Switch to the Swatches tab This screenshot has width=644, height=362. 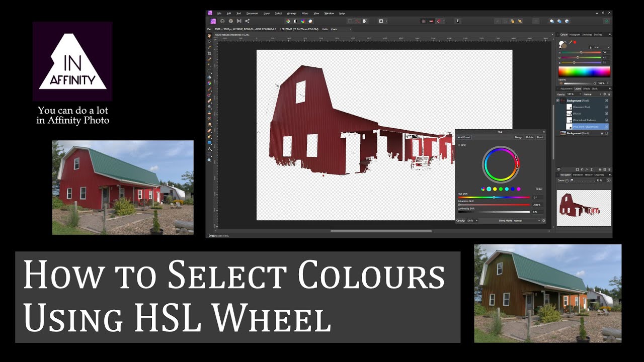click(587, 34)
